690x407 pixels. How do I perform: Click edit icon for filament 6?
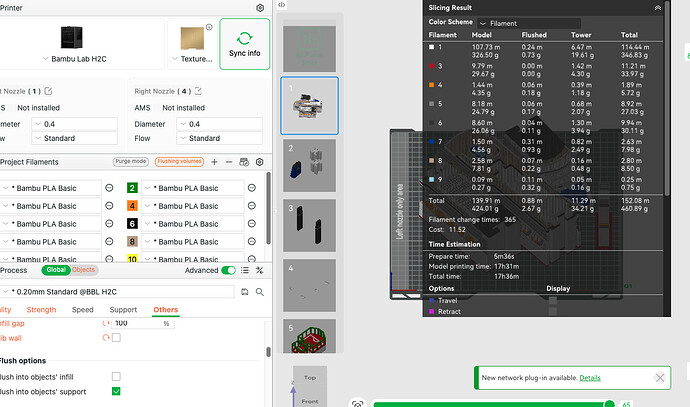click(252, 224)
